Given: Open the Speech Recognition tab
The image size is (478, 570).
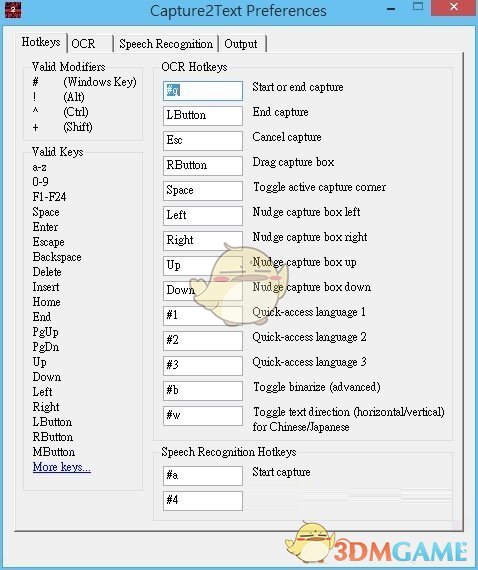Looking at the screenshot, I should tap(166, 44).
